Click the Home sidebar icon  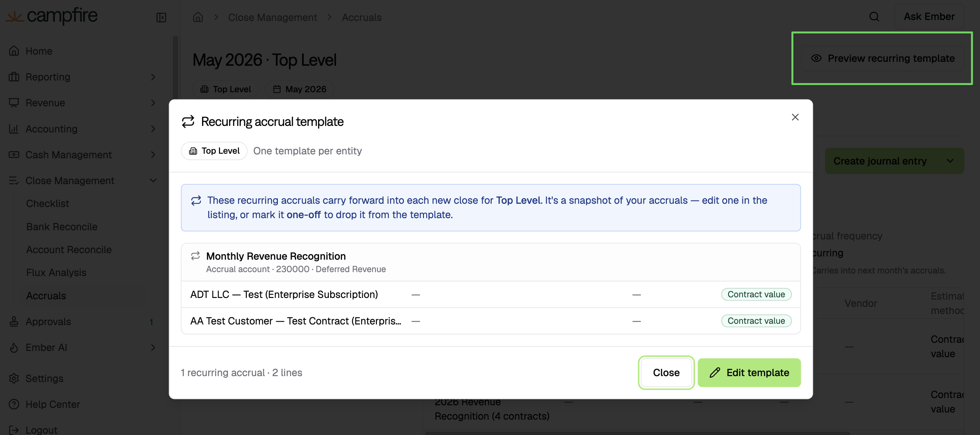14,51
